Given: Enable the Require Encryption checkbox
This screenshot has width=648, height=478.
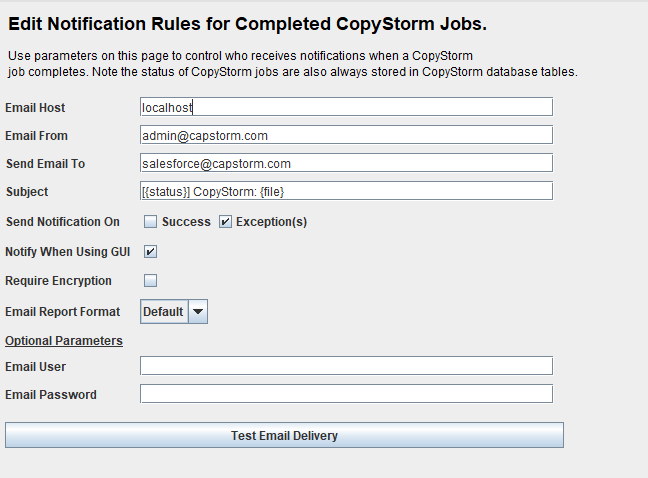Looking at the screenshot, I should click(150, 281).
